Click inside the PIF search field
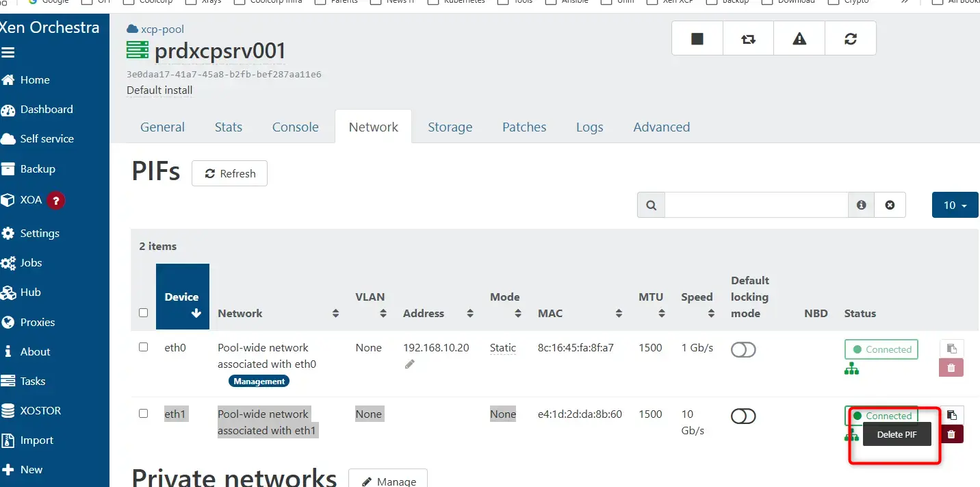 (x=756, y=205)
